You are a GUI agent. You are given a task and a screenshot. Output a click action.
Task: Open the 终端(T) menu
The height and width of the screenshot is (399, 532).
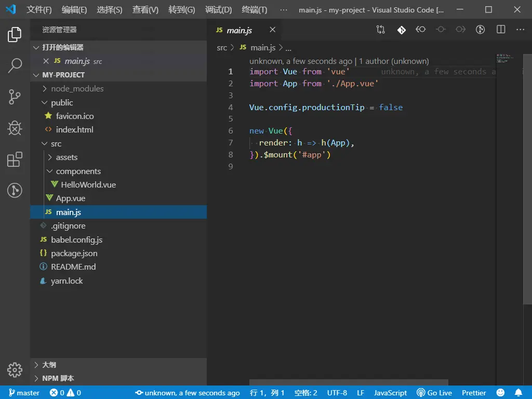[x=255, y=9]
